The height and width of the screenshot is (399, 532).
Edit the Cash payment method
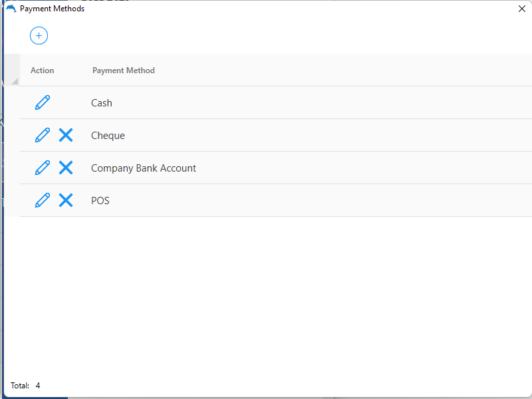(x=43, y=102)
